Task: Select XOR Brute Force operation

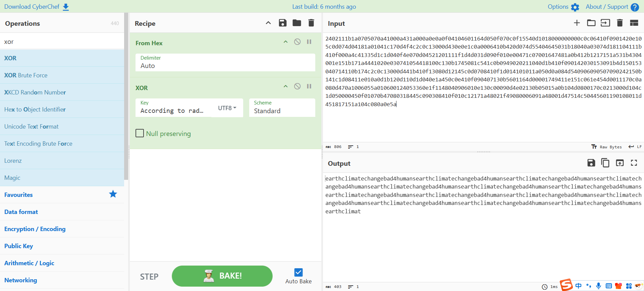Action: coord(62,75)
